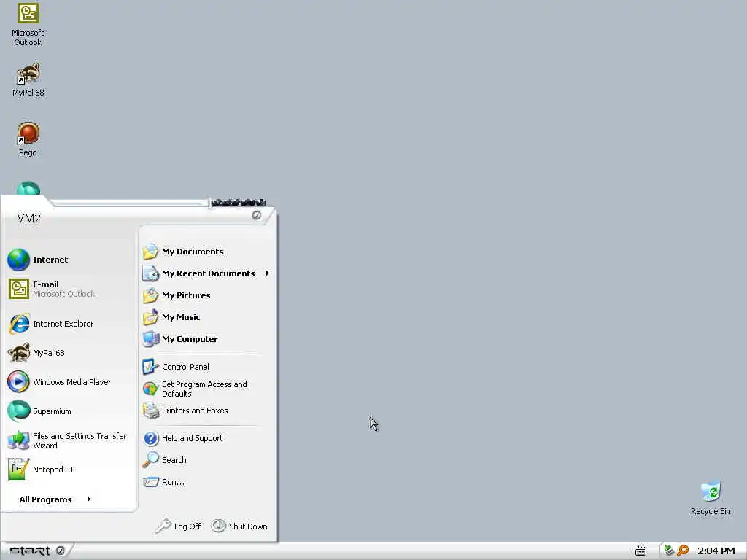Click the My Pictures folder icon
Viewport: 747px width, 560px height.
pos(150,295)
